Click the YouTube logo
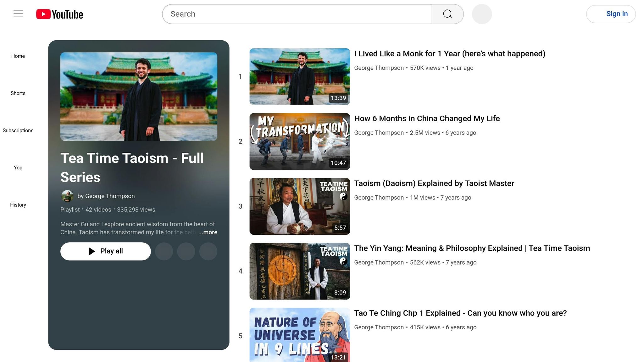The width and height of the screenshot is (644, 362). coord(60,14)
